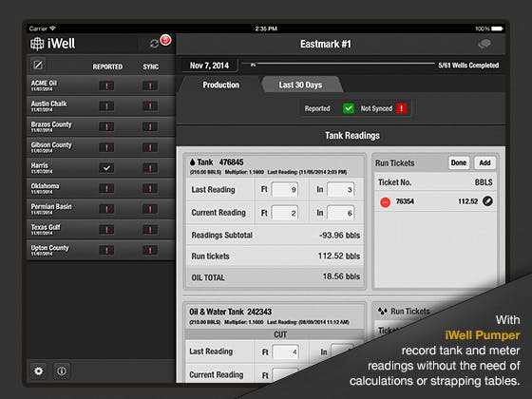Screen dimensions: 532x399
Task: Tap Brazos County sync alert indicator
Action: [x=150, y=127]
